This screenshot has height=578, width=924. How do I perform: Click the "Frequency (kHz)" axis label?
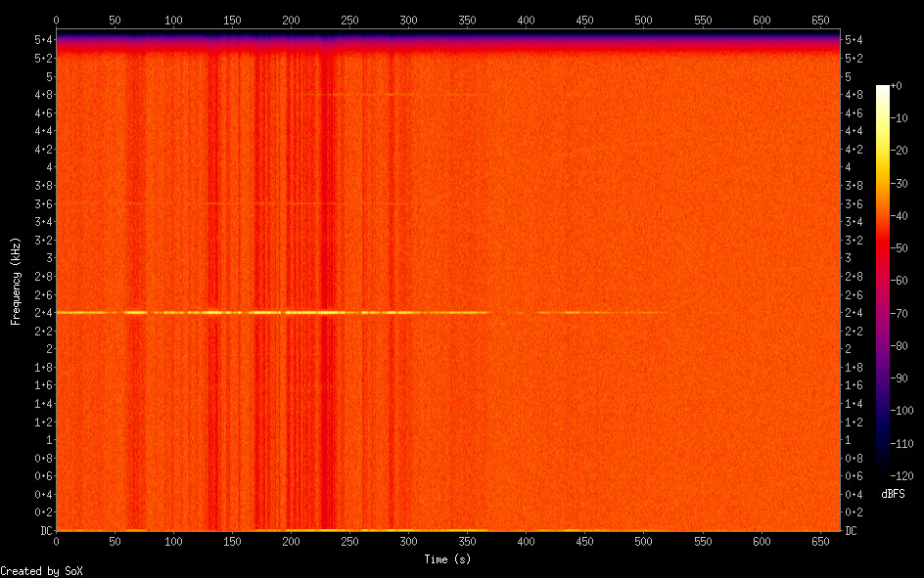point(16,281)
